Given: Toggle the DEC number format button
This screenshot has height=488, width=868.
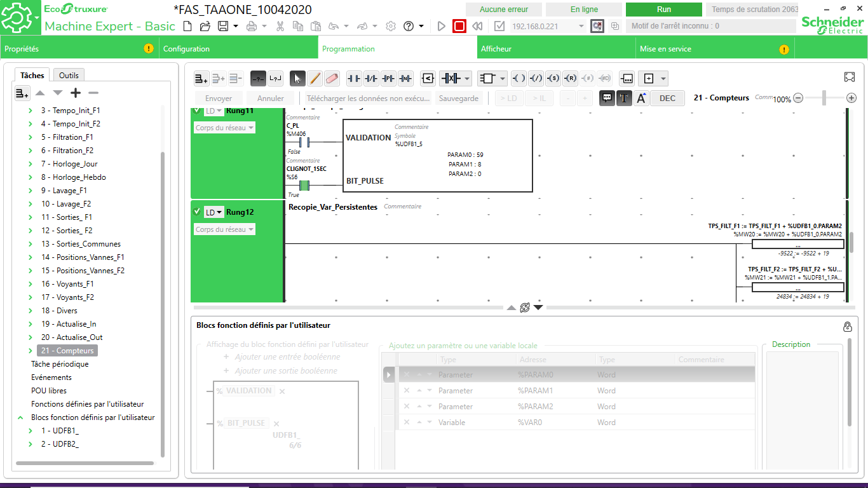Looking at the screenshot, I should pyautogui.click(x=667, y=98).
